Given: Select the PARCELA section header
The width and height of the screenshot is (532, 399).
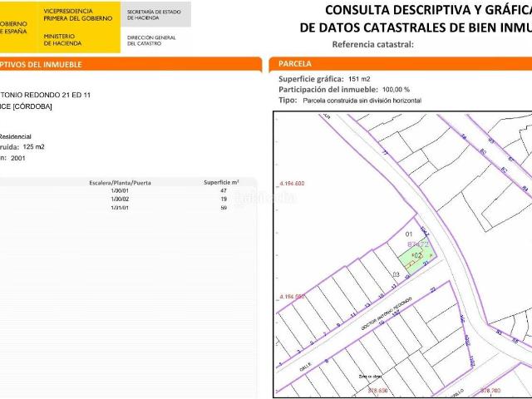Looking at the screenshot, I should tap(295, 63).
